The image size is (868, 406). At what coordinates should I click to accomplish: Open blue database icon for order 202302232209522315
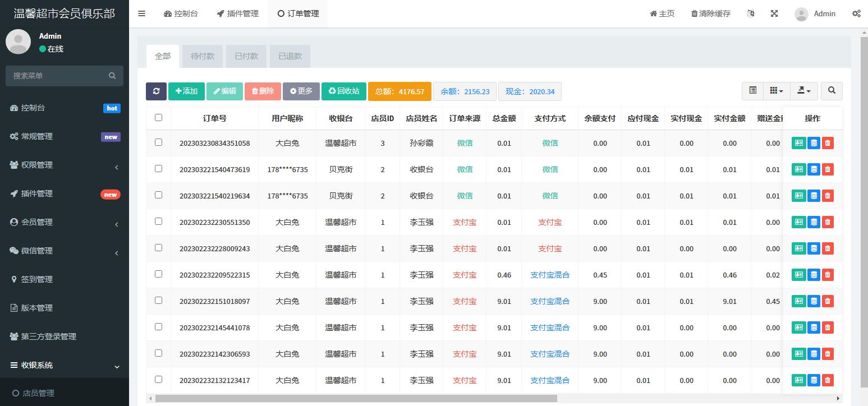[814, 275]
